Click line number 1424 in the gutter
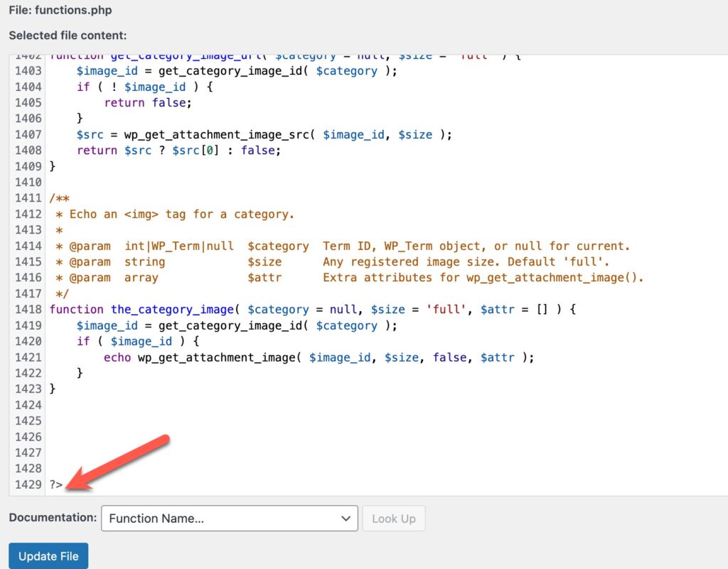Viewport: 728px width, 569px height. tap(28, 405)
